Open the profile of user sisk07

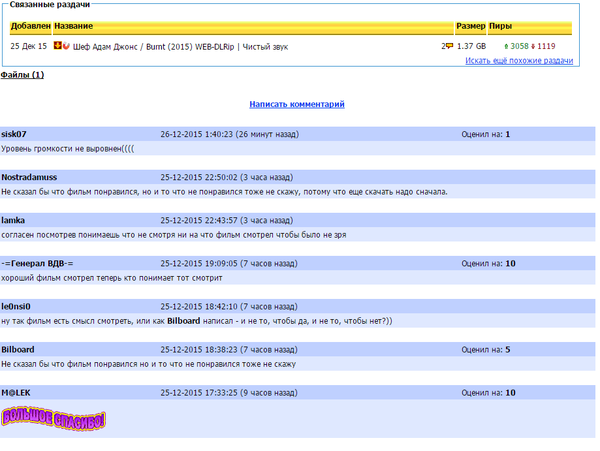(14, 134)
